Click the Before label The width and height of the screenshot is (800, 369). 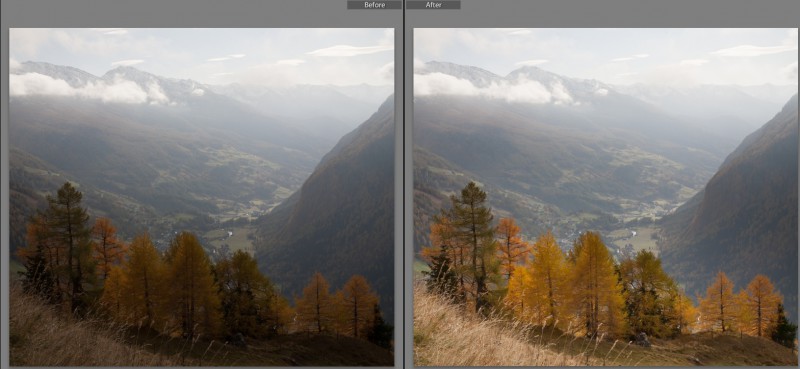(374, 5)
